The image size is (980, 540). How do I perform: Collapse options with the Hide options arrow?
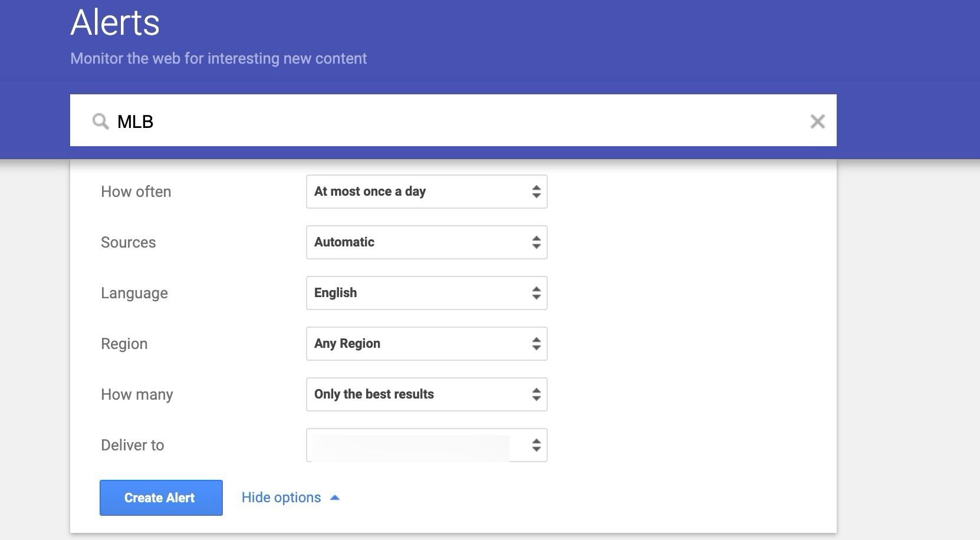(335, 497)
